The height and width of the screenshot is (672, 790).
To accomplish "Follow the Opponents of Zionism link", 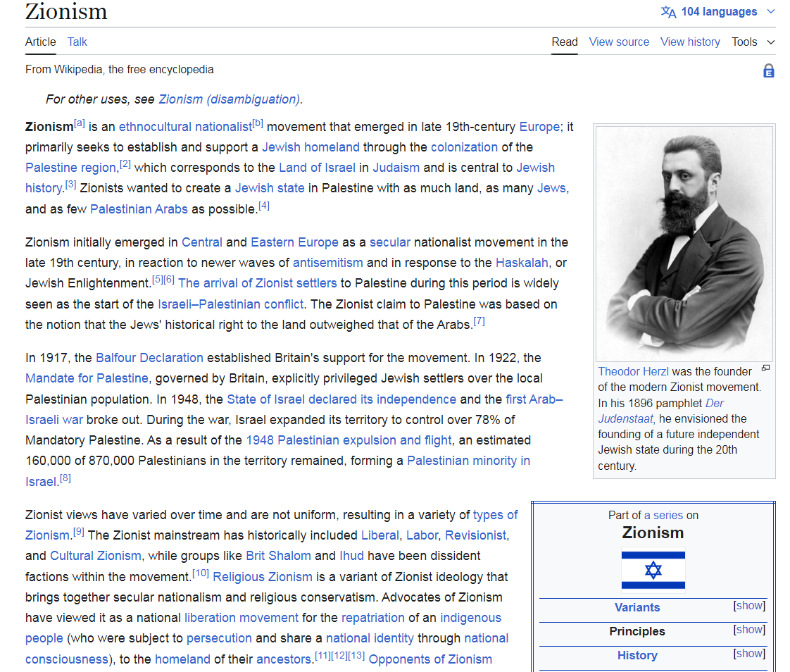I will click(430, 659).
